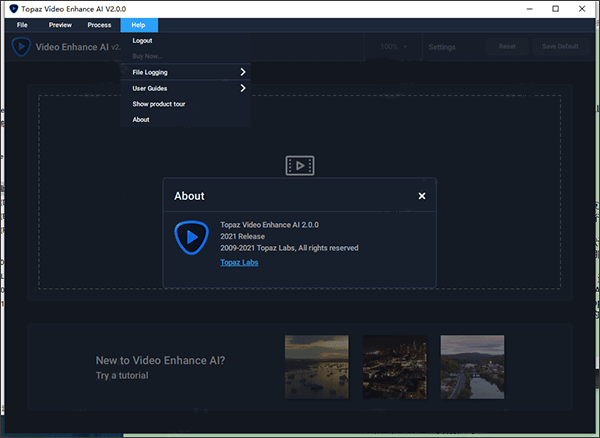Click the Topaz Video Enhance AI 2.0.0 text
Viewport: 600px width, 438px height.
[x=269, y=225]
